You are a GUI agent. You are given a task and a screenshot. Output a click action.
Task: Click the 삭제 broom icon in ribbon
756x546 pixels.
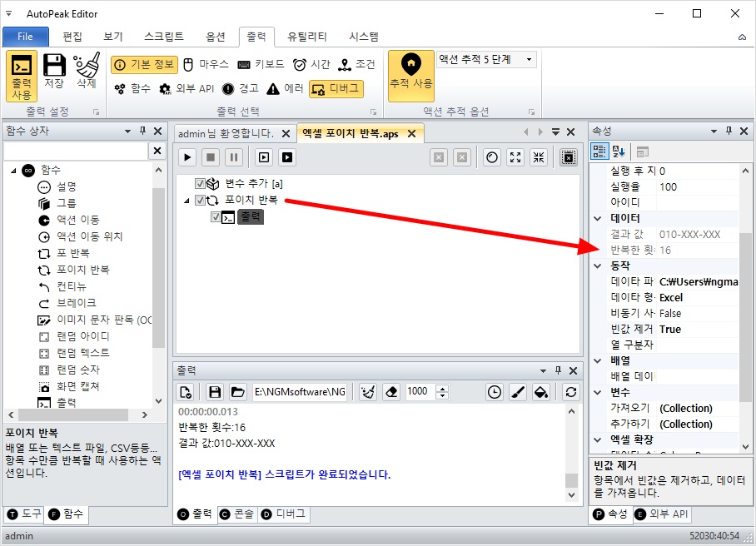[87, 72]
